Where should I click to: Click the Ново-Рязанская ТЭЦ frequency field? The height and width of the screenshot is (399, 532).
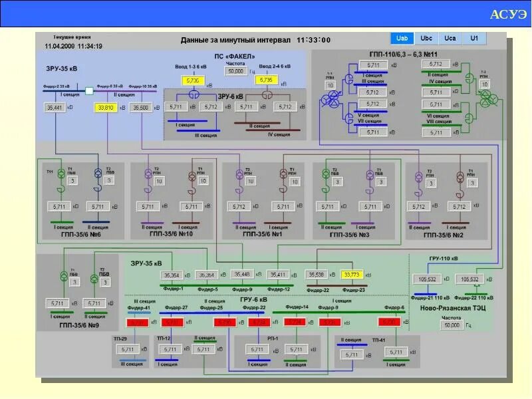click(452, 325)
